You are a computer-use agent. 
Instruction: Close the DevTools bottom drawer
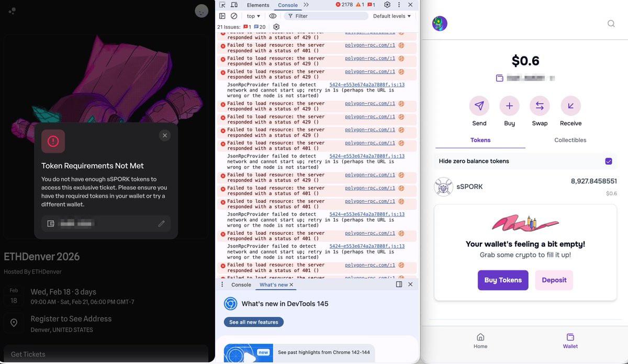coord(410,285)
